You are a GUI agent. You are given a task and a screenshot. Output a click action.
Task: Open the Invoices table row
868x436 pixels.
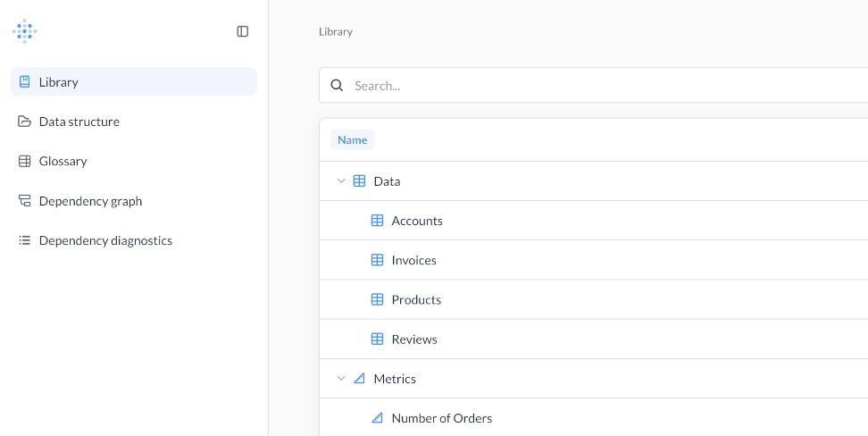(x=594, y=260)
